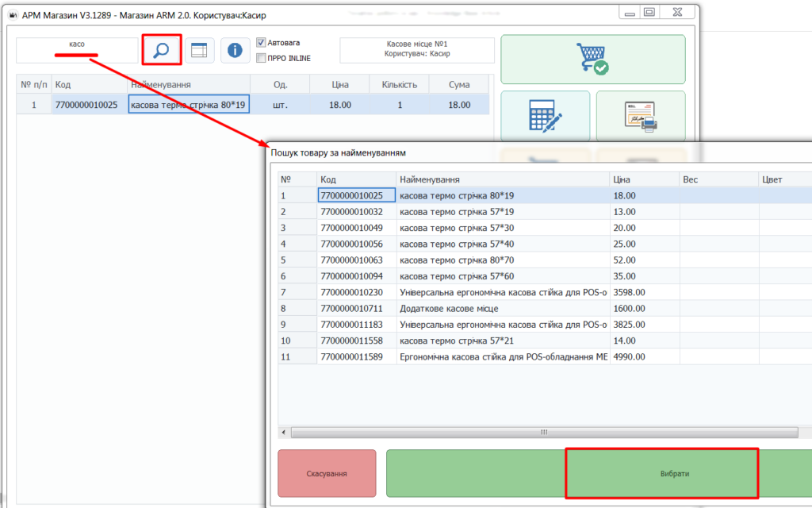
Task: Select row 'касова термо стрічка 80*70'
Action: pyautogui.click(x=545, y=260)
